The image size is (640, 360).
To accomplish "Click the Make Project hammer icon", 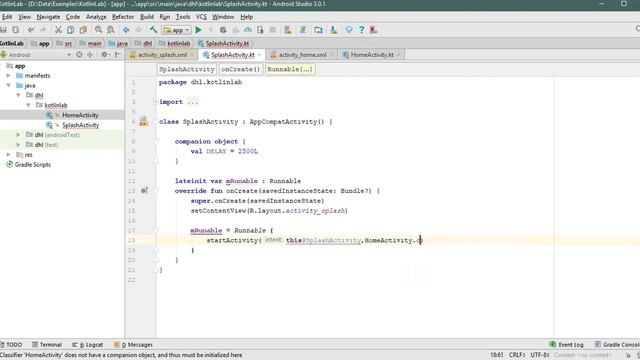I will point(153,30).
